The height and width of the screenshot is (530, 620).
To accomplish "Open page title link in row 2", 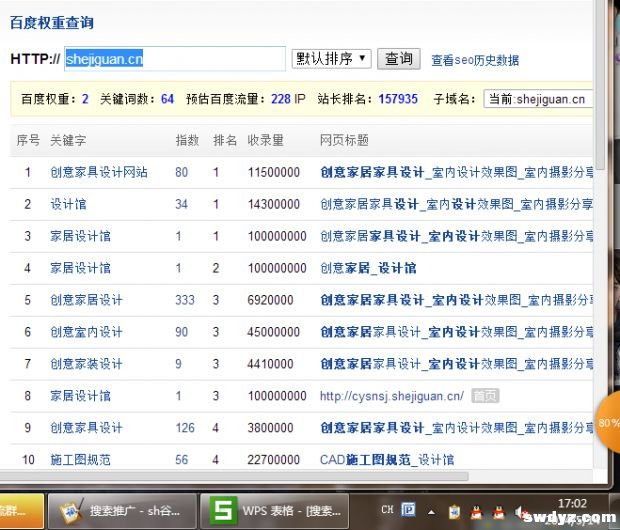I will pyautogui.click(x=456, y=204).
